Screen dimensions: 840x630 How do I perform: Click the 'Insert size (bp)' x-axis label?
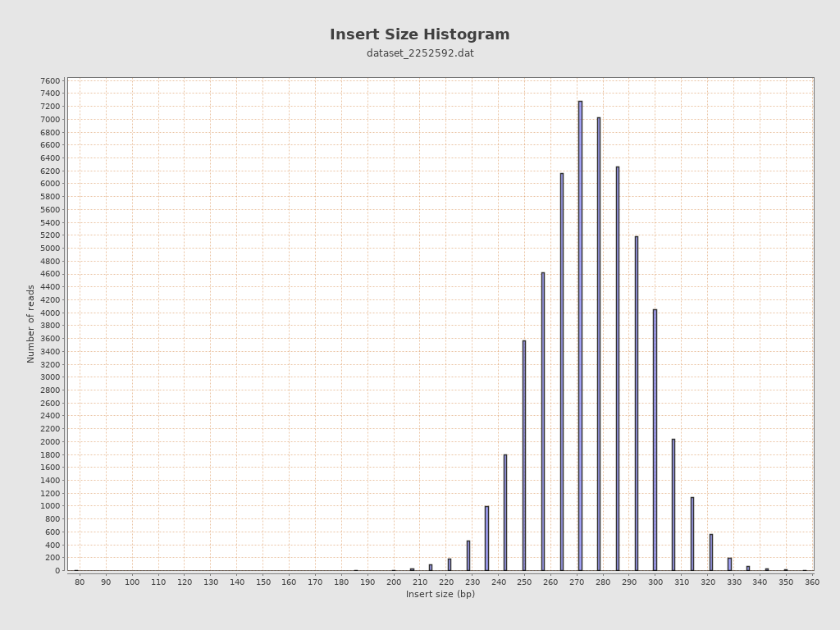(x=440, y=594)
